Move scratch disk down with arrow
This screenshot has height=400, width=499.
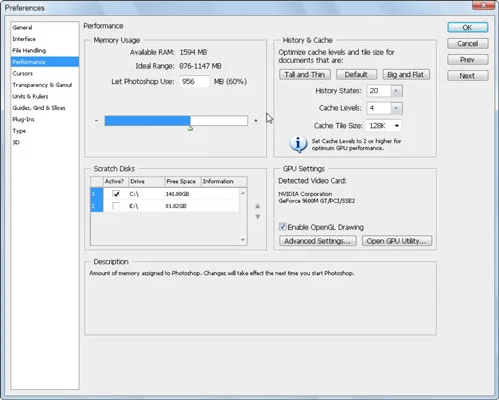pos(258,217)
